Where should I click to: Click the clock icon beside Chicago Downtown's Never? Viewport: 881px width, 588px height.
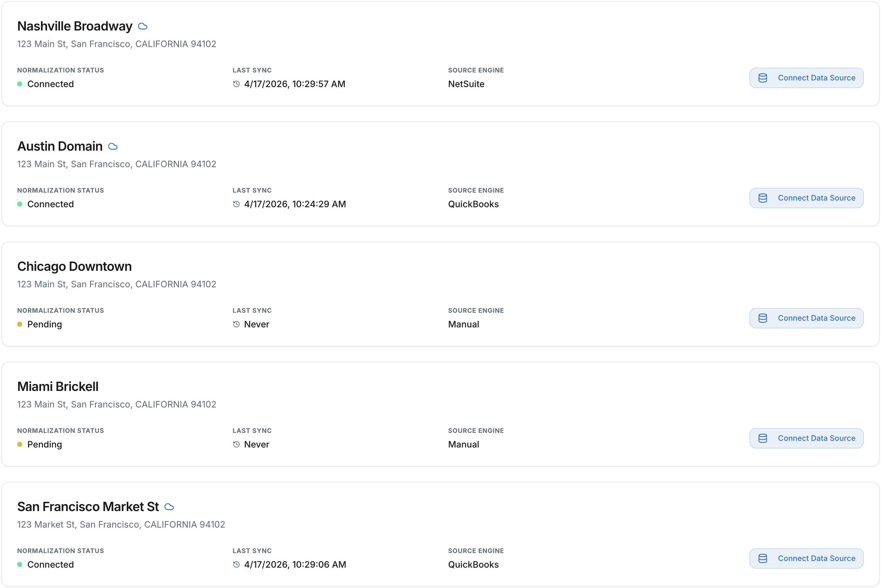(x=236, y=324)
